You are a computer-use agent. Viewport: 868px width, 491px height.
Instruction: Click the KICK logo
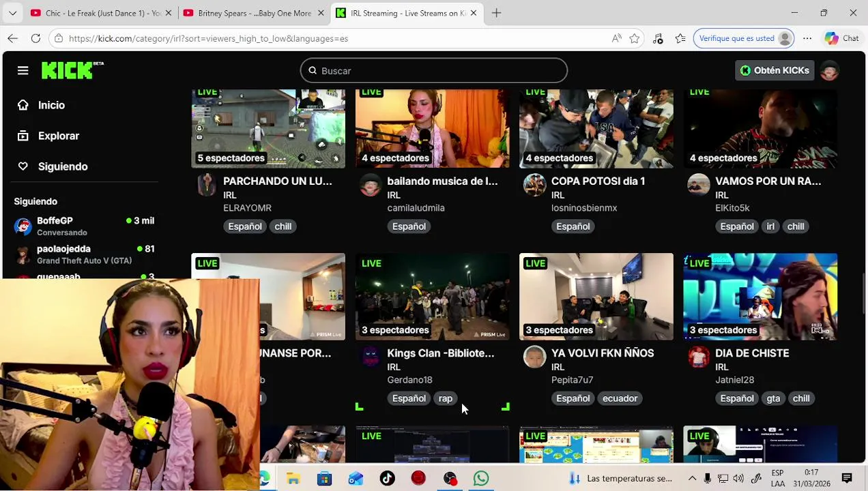point(72,70)
